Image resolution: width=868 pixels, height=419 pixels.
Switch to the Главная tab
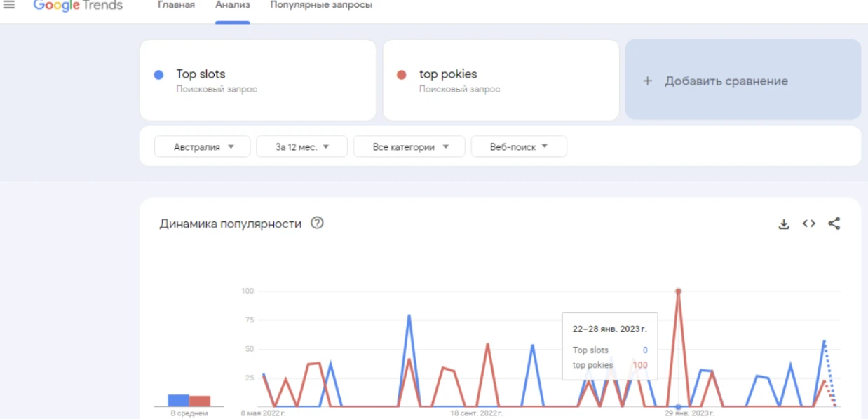(176, 5)
